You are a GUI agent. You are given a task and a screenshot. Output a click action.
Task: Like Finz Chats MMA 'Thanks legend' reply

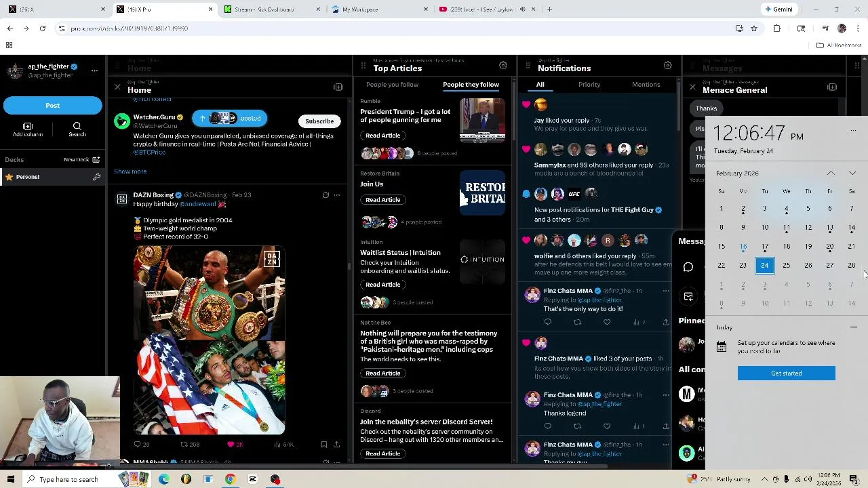click(x=607, y=426)
